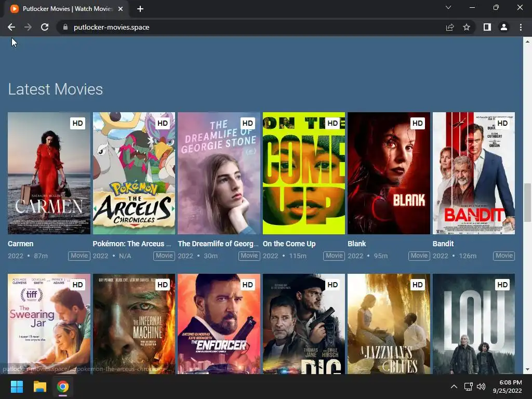
Task: Click Movie tag under Blank
Action: (x=419, y=256)
